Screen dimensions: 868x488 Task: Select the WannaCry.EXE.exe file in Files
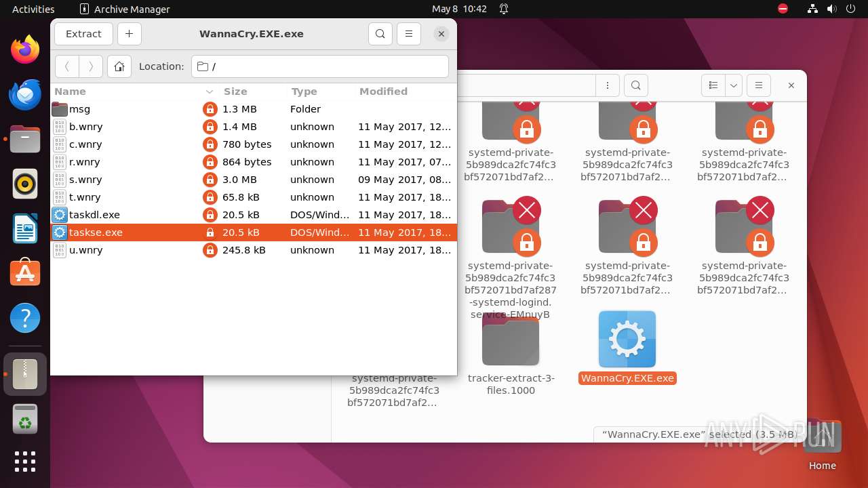click(627, 348)
